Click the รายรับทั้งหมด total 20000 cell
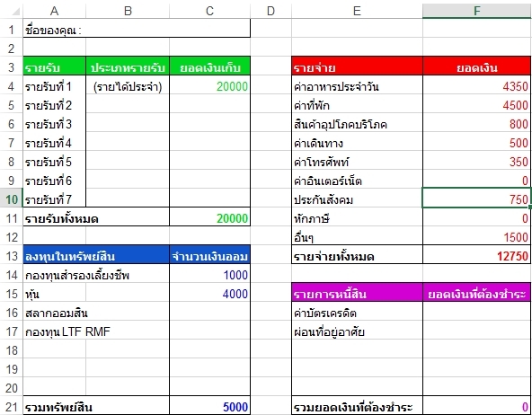The width and height of the screenshot is (532, 415). pyautogui.click(x=209, y=218)
